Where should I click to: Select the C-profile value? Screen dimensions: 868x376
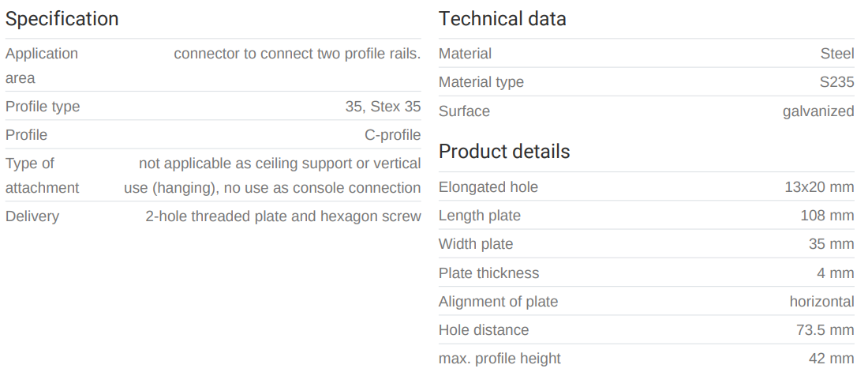click(392, 135)
